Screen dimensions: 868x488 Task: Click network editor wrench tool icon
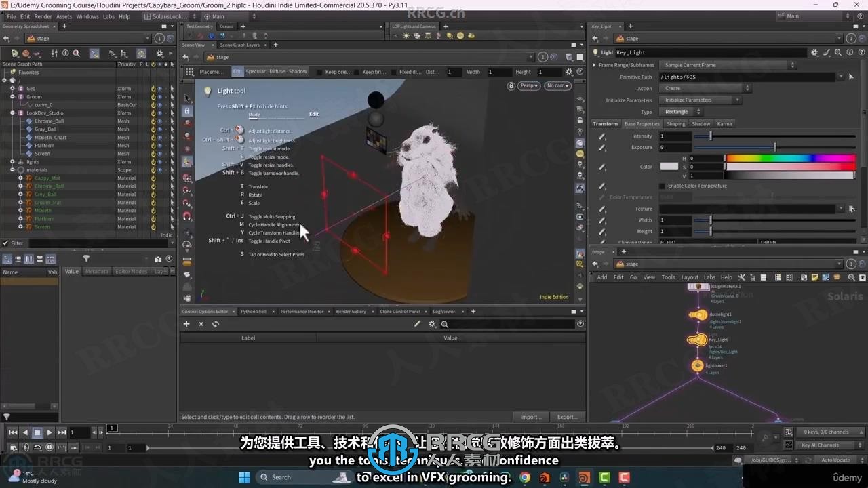point(742,277)
